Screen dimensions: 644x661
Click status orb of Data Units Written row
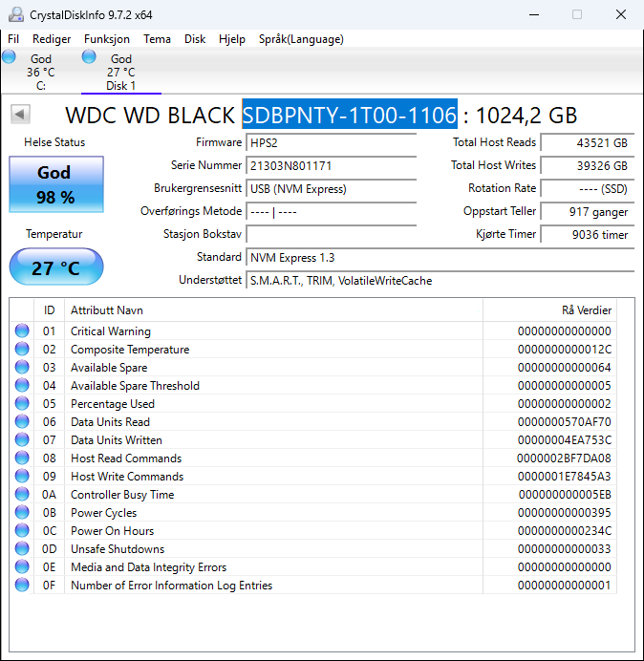tap(22, 439)
